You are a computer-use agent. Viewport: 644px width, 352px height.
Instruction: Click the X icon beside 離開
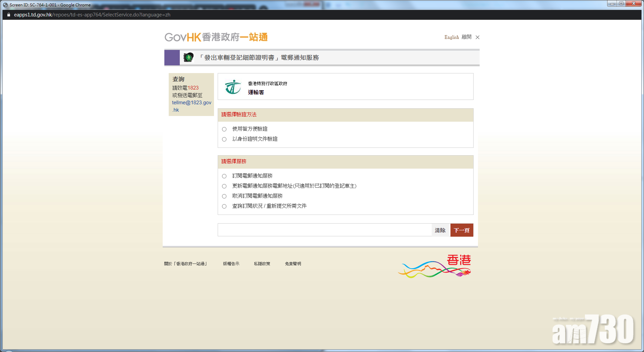pos(478,37)
